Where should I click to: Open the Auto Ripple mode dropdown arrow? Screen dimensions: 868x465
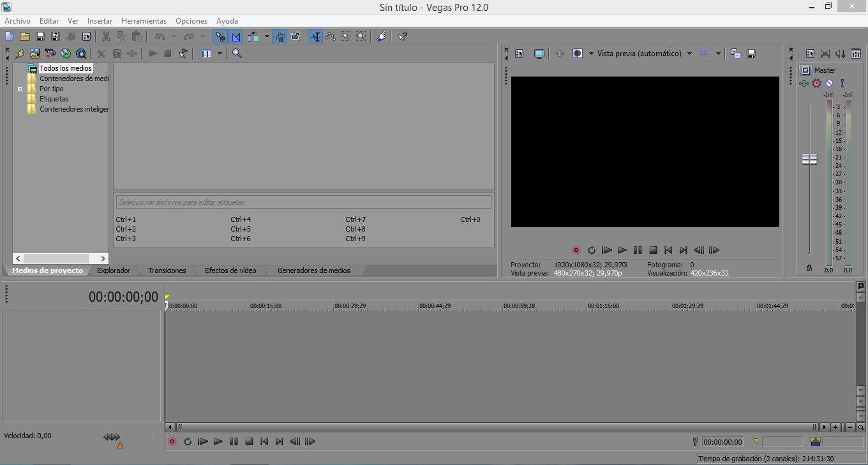pyautogui.click(x=267, y=36)
